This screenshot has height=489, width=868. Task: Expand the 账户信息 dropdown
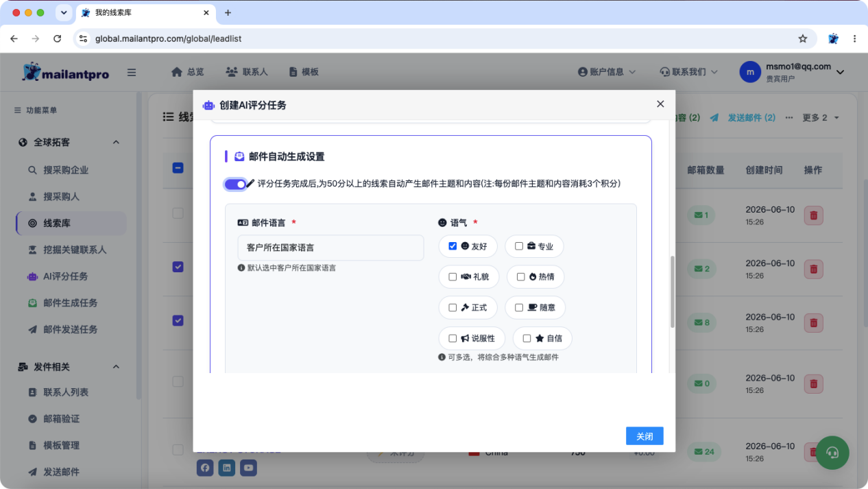tap(607, 72)
